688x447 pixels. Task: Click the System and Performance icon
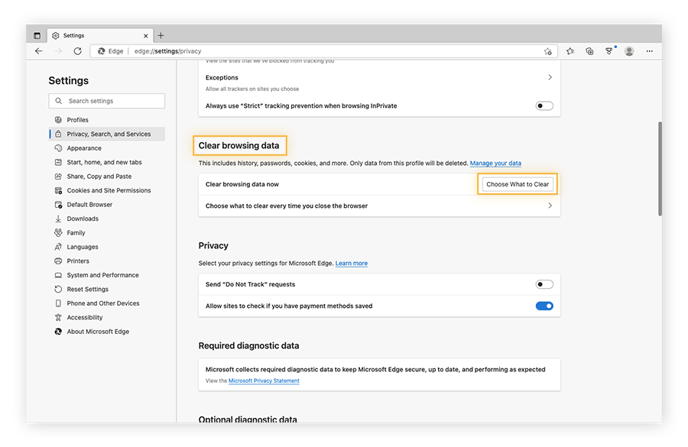(58, 275)
